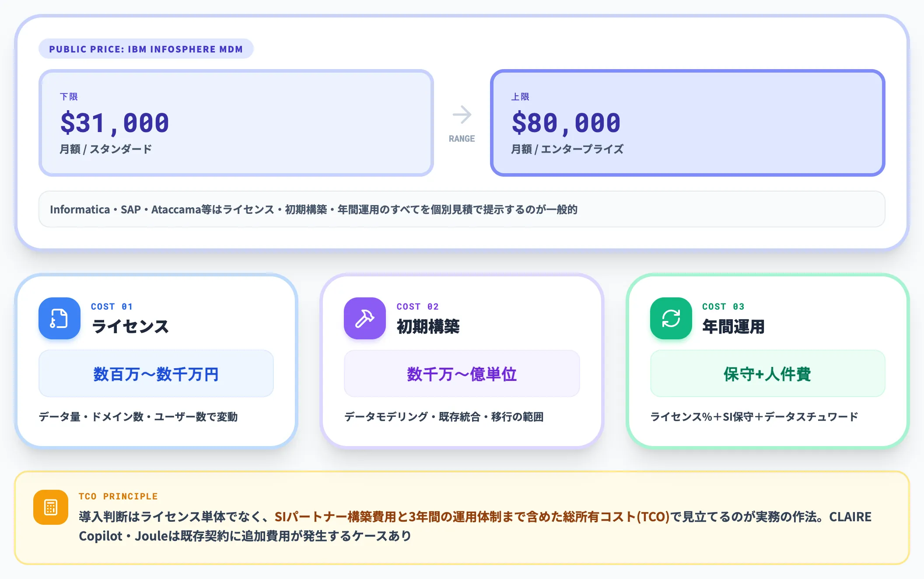Click the 上限 label

pos(520,97)
